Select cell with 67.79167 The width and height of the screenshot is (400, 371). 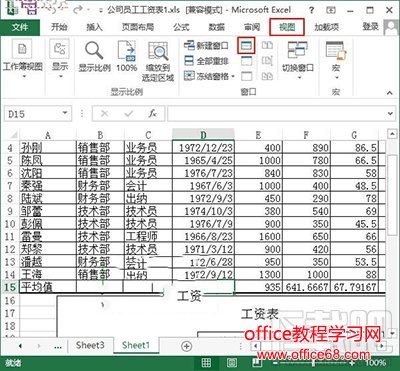tap(354, 287)
